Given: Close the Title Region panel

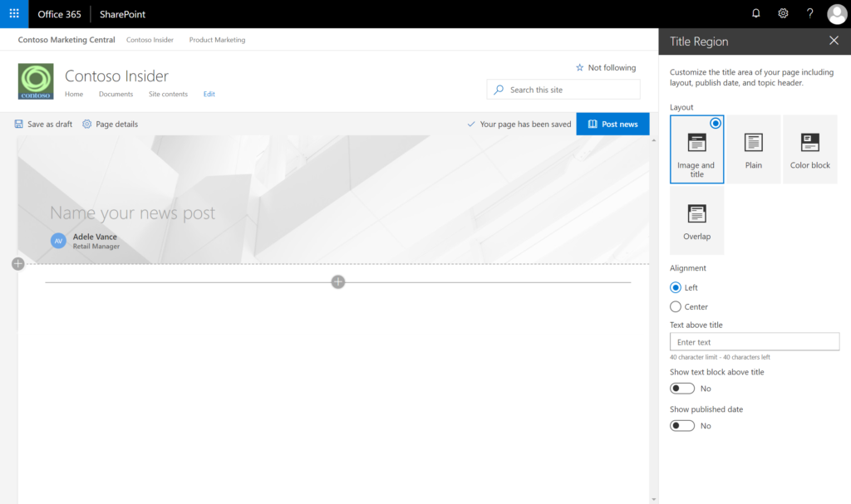Looking at the screenshot, I should pos(834,41).
